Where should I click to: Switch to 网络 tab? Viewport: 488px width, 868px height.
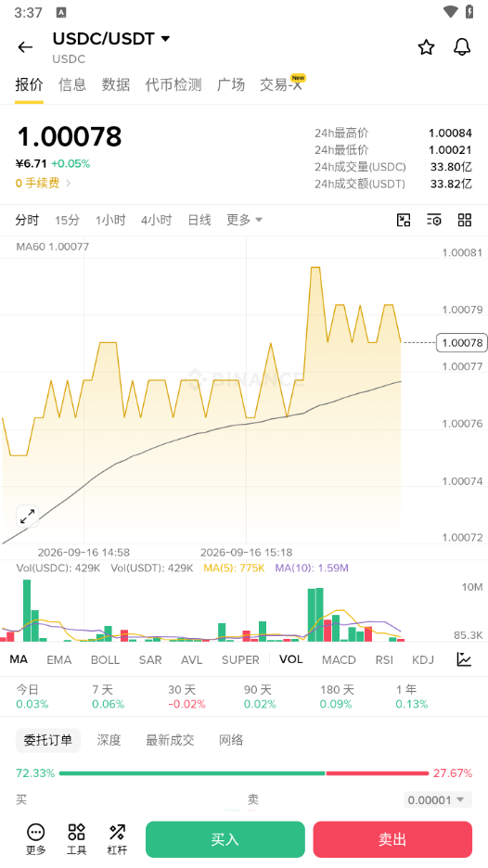click(231, 740)
